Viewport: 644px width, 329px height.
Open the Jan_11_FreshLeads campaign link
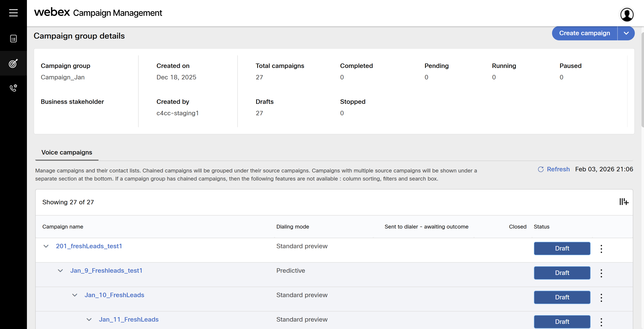129,320
